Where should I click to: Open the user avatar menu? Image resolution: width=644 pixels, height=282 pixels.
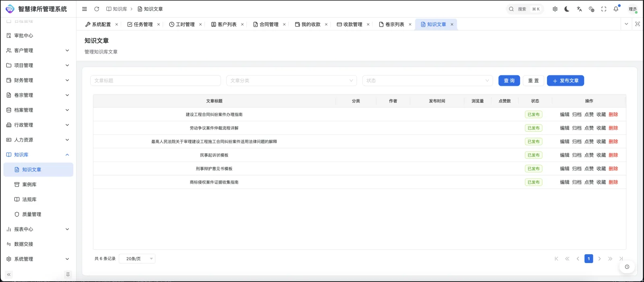click(633, 9)
